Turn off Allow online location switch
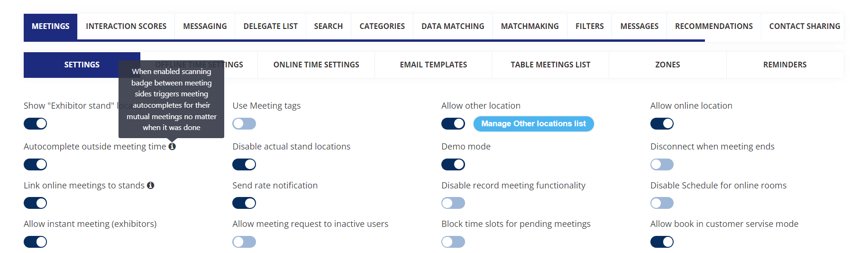The height and width of the screenshot is (253, 868). pos(662,124)
